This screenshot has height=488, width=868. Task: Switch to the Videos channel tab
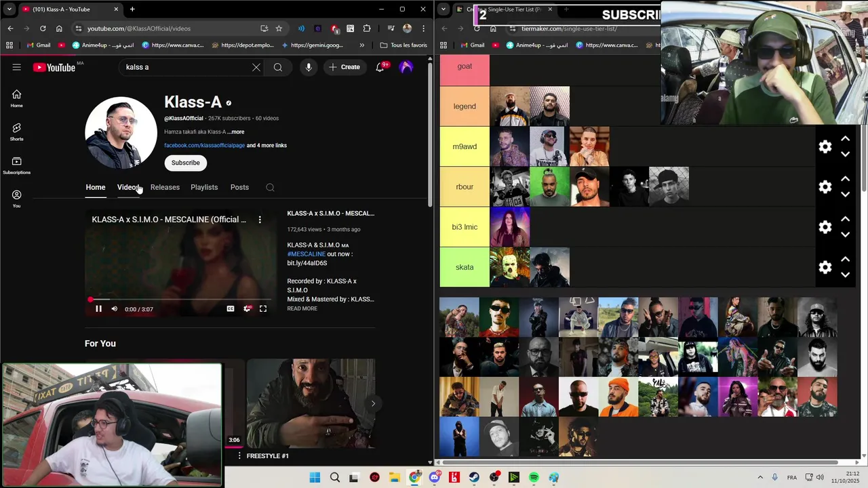(x=128, y=188)
